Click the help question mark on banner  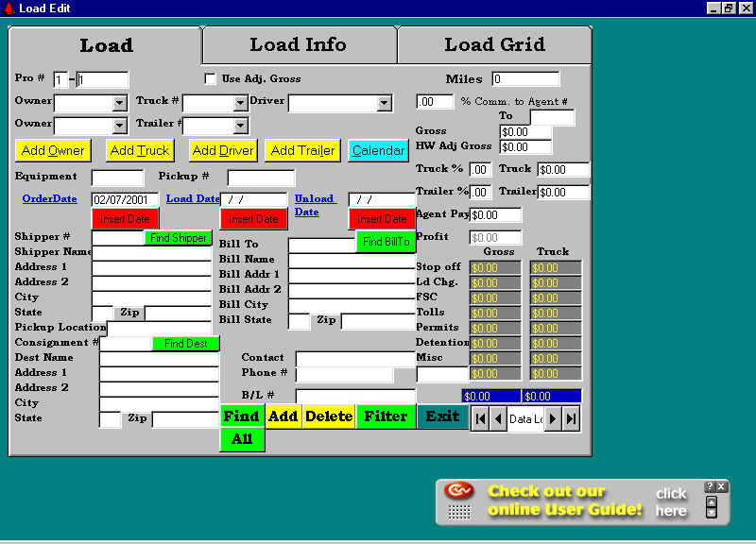tap(710, 486)
